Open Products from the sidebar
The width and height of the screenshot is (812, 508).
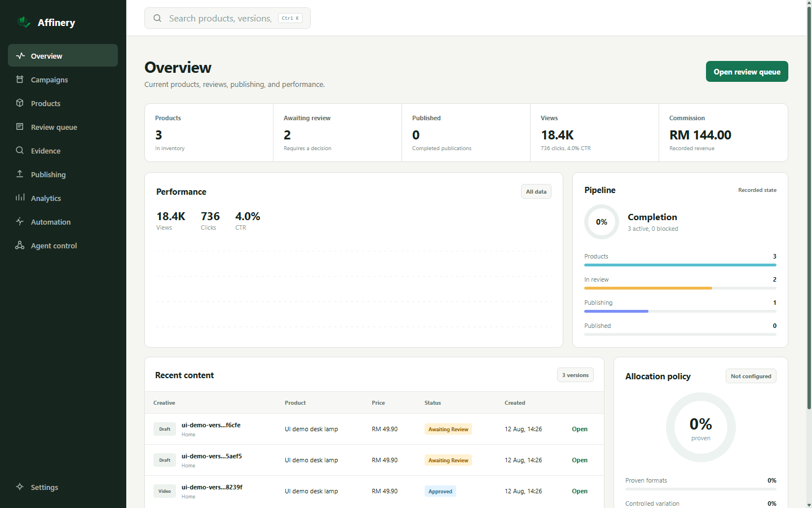point(63,103)
